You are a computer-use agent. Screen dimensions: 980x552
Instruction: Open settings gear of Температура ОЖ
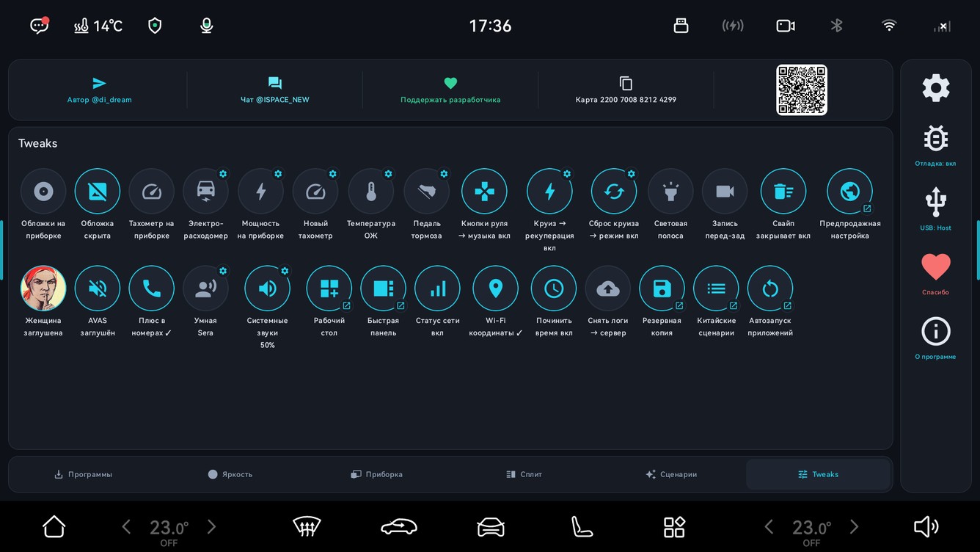coord(388,174)
